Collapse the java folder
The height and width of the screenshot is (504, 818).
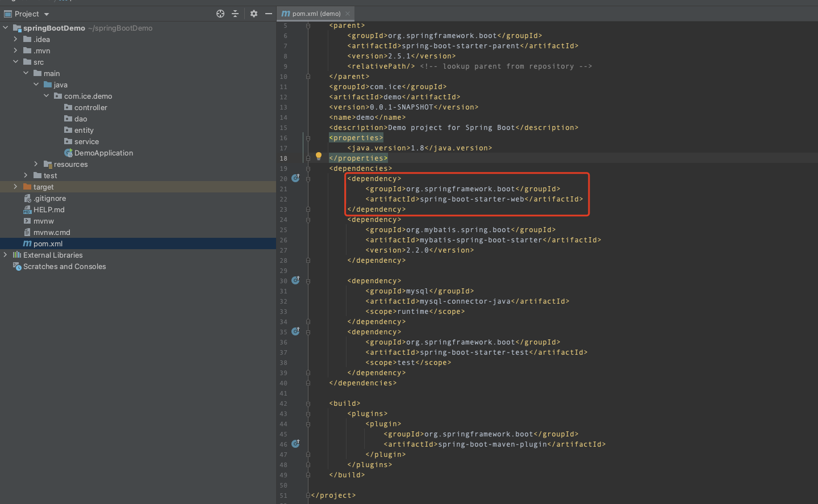click(36, 85)
